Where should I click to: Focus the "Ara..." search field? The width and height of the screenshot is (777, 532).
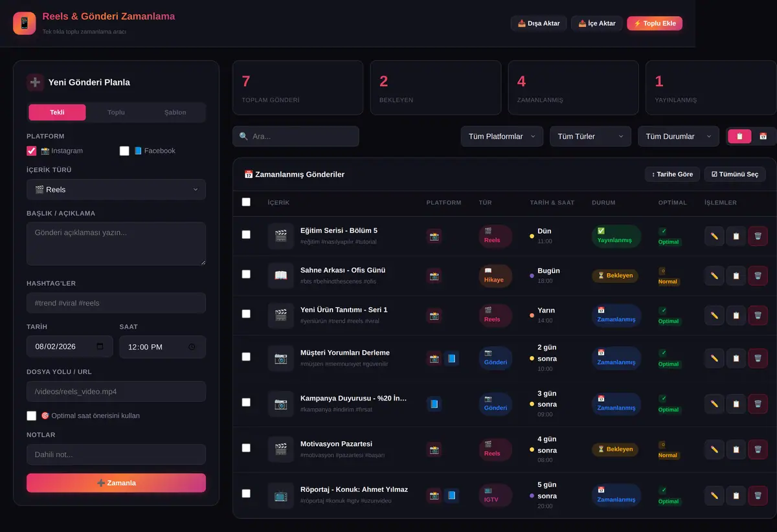coord(296,137)
